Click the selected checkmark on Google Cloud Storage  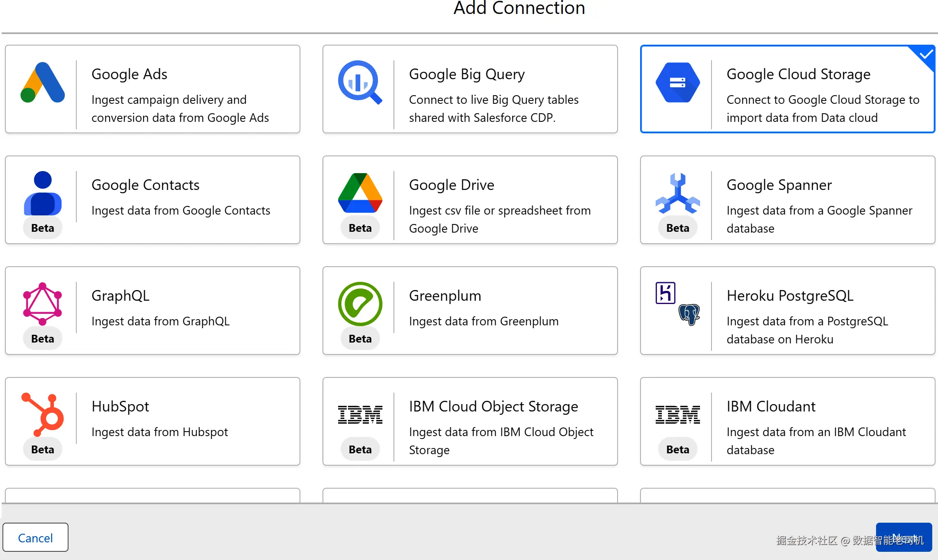(926, 54)
